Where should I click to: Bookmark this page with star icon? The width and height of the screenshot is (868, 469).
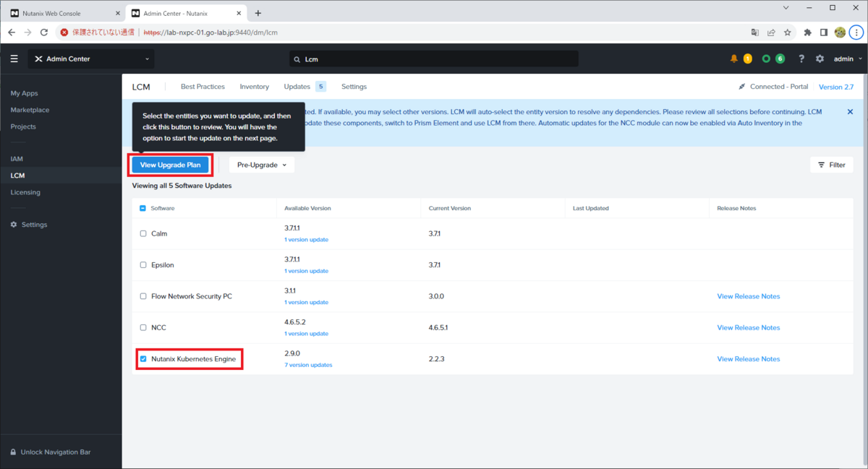[788, 33]
